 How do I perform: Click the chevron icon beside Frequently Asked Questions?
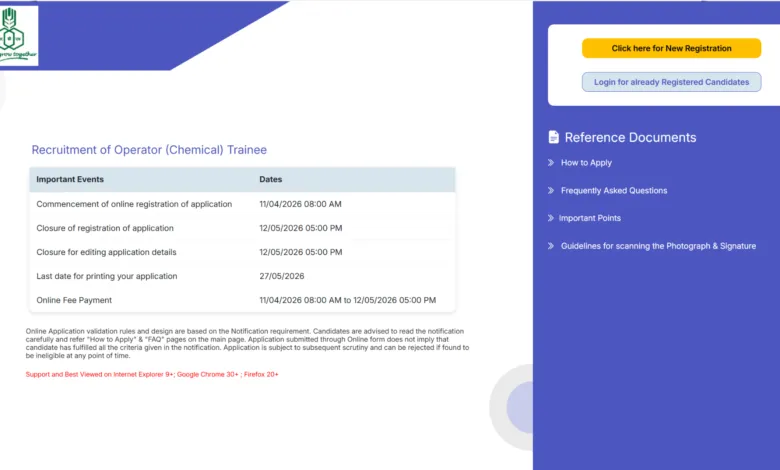tap(551, 190)
